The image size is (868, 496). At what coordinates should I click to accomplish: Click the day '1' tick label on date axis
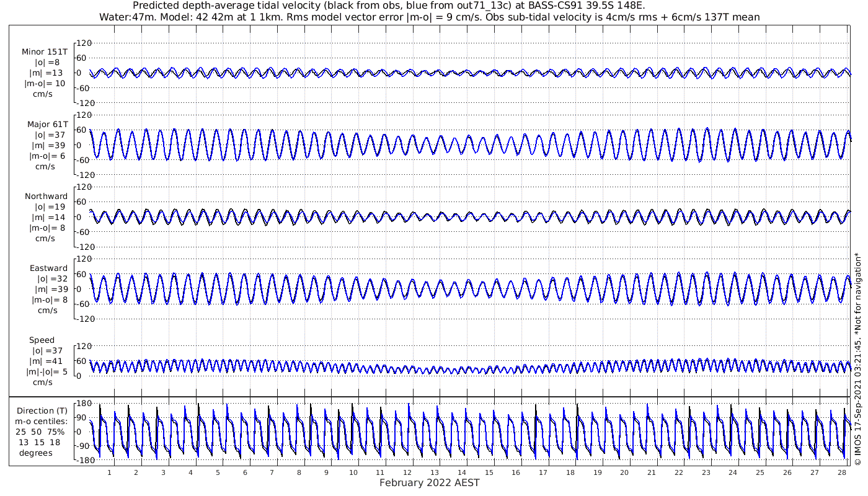(x=109, y=472)
